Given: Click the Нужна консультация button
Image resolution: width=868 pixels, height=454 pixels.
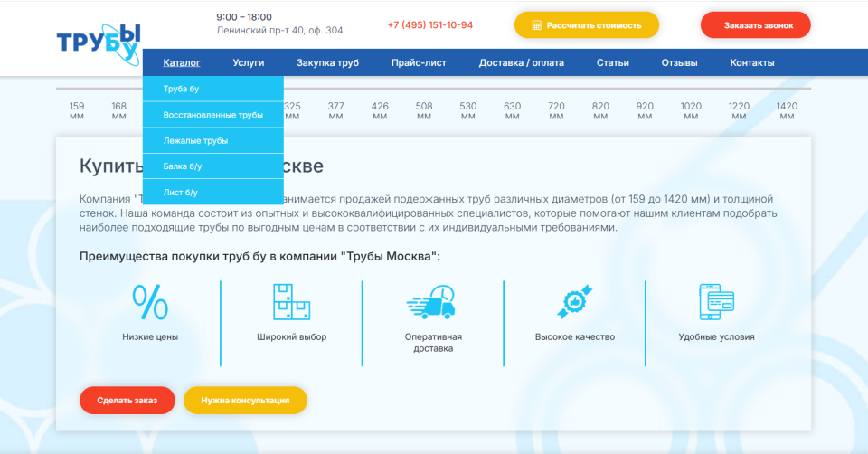Looking at the screenshot, I should (x=245, y=401).
